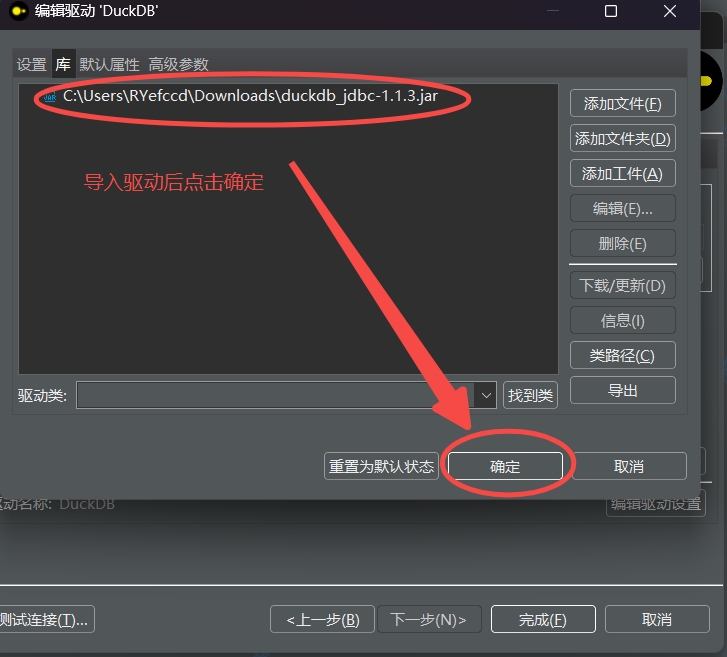The image size is (727, 657).
Task: Open the 默认属性 tab
Action: [x=109, y=64]
